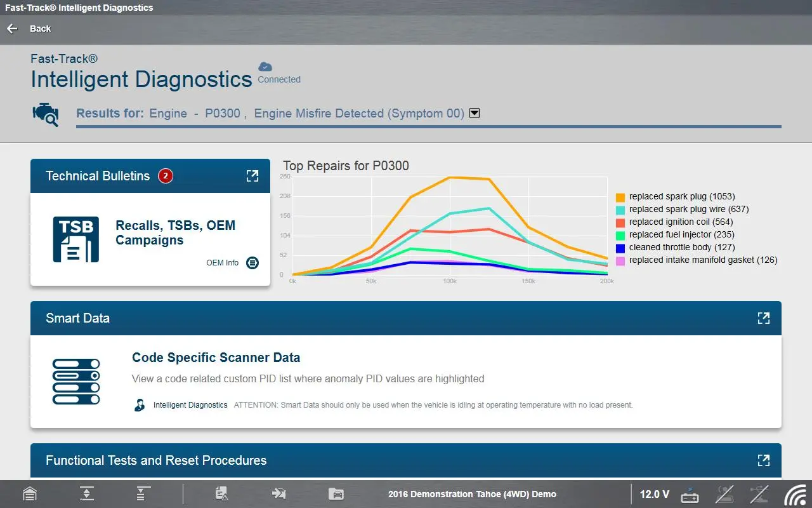
Task: Toggle the orange replaced spark plug legend swatch
Action: tap(620, 197)
